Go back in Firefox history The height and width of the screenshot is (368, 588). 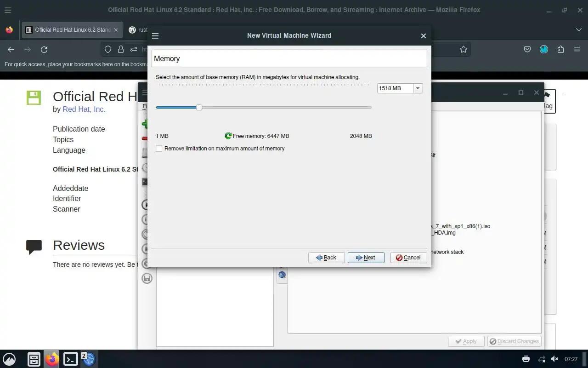click(11, 49)
